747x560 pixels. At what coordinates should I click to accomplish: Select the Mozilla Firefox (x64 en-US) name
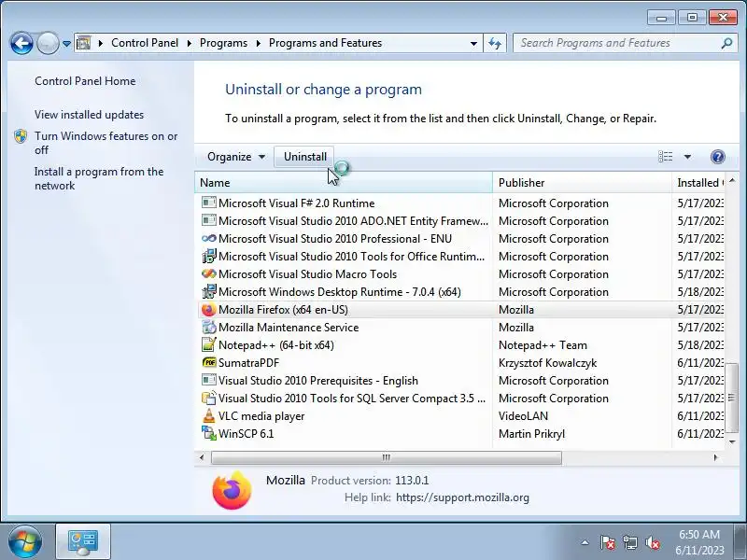(x=283, y=310)
